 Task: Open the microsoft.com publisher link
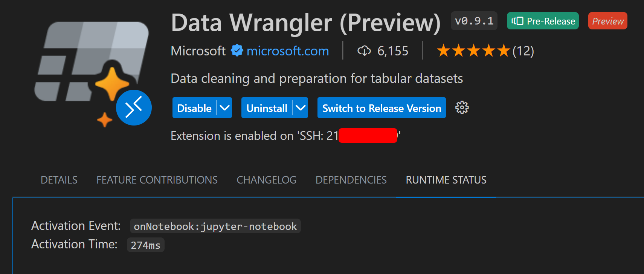point(288,50)
